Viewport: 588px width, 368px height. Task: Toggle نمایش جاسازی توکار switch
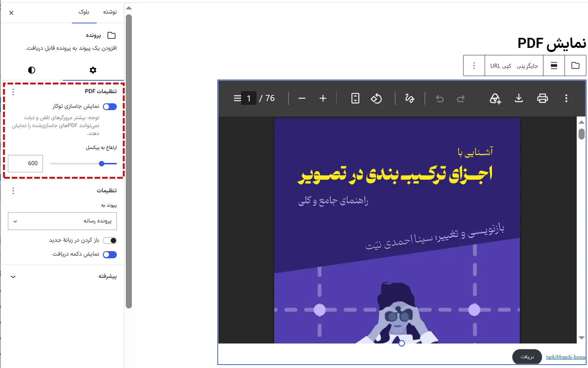(x=110, y=107)
